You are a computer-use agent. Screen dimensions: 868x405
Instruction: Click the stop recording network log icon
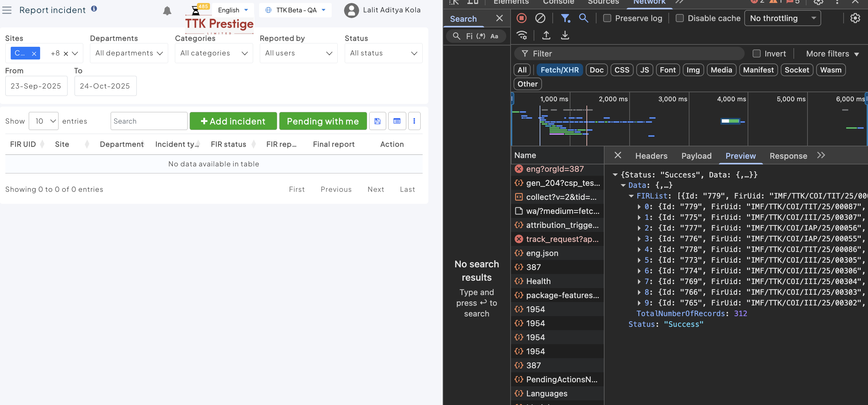[x=521, y=18]
